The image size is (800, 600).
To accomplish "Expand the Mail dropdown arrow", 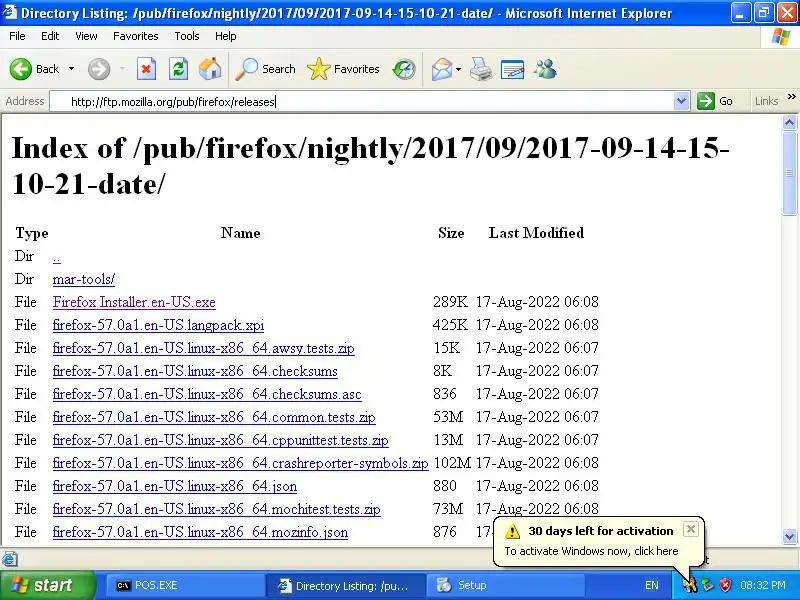I will coord(458,69).
